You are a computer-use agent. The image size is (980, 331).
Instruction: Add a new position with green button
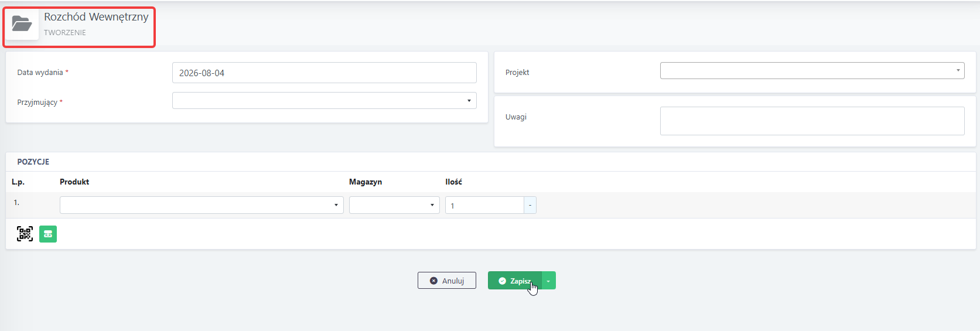48,234
